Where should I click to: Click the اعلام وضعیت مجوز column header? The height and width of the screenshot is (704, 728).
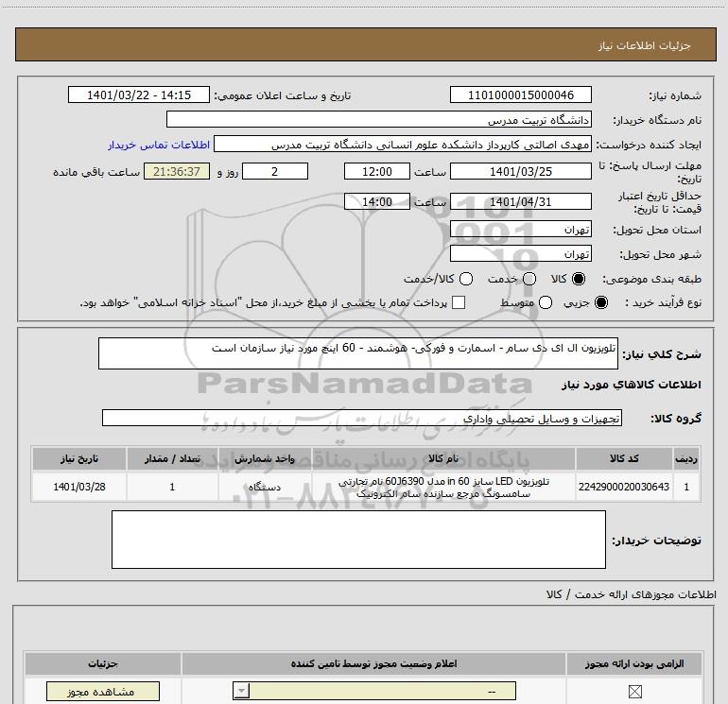[x=373, y=663]
